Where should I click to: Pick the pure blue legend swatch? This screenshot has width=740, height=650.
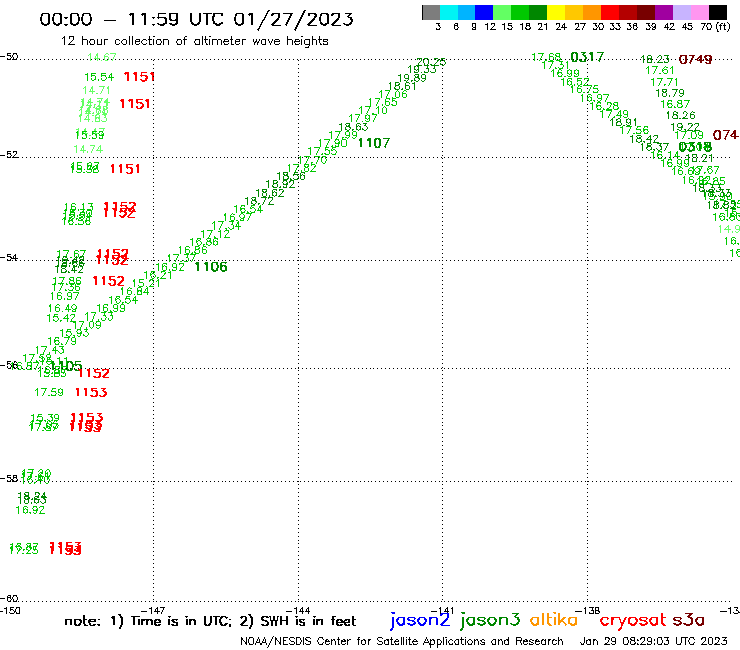[484, 12]
